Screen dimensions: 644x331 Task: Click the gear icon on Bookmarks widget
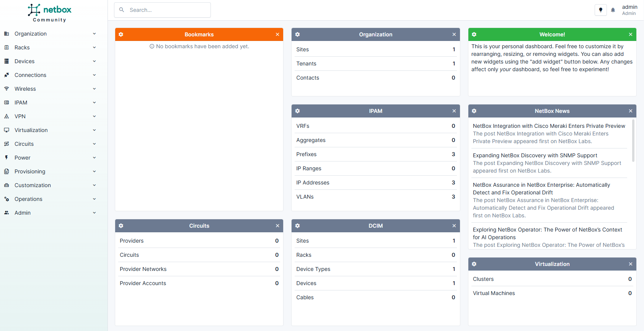coord(121,34)
